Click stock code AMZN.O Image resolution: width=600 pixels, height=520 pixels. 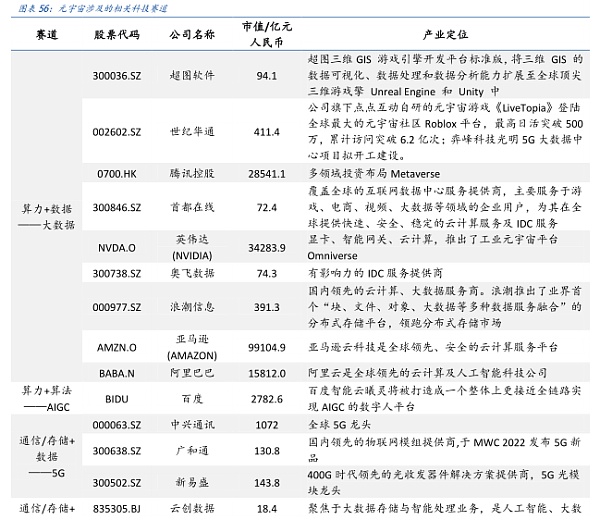[117, 347]
